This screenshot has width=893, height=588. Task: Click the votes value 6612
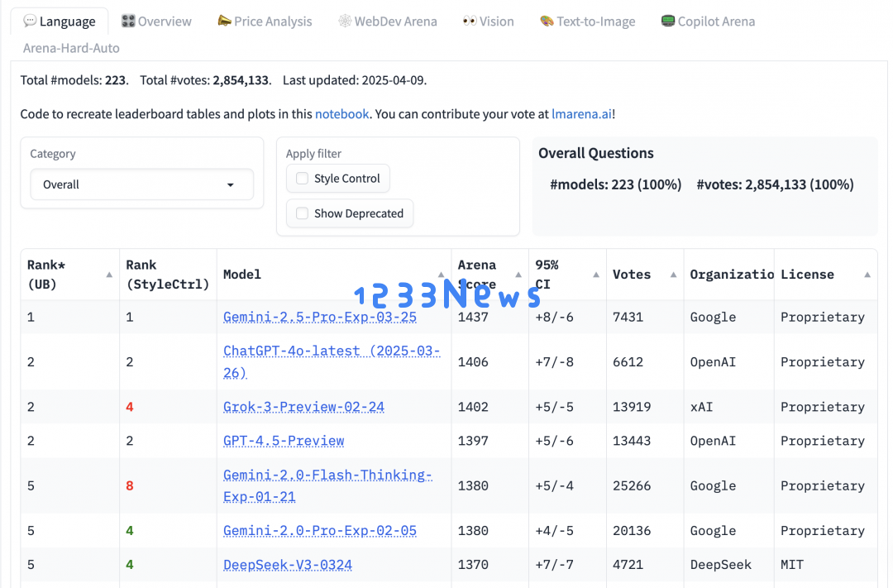[x=628, y=361]
